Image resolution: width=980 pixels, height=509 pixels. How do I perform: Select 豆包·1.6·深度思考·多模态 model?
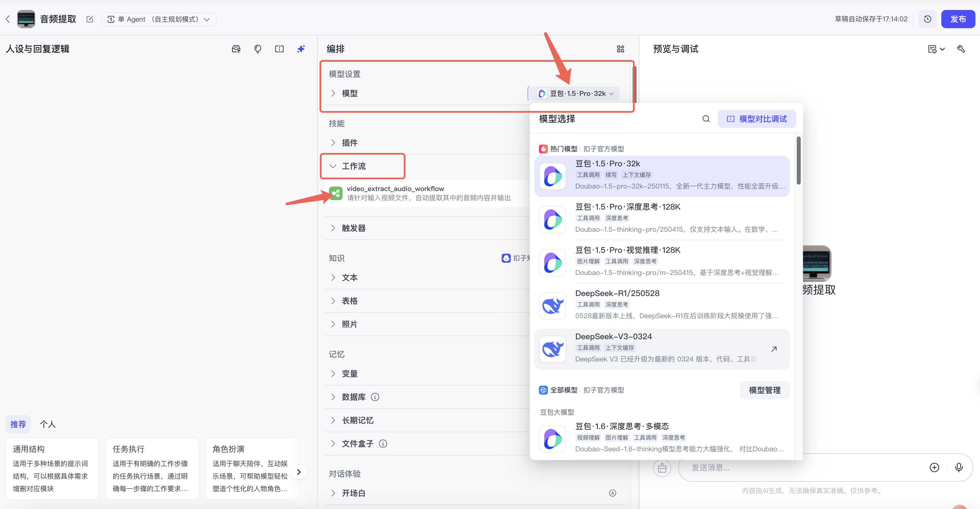tap(662, 439)
